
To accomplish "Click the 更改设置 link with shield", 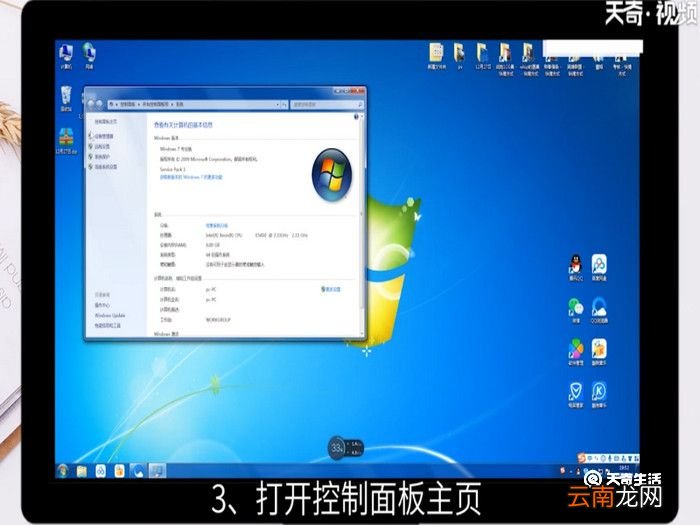I will click(x=331, y=289).
